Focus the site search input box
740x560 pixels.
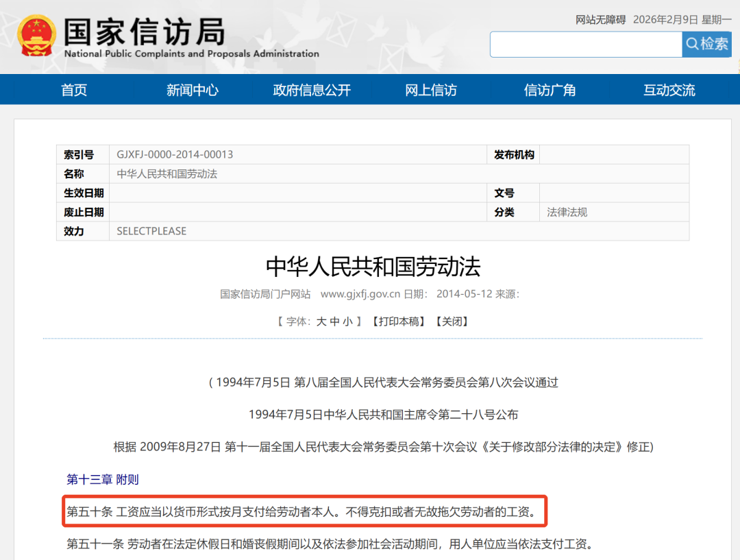585,45
